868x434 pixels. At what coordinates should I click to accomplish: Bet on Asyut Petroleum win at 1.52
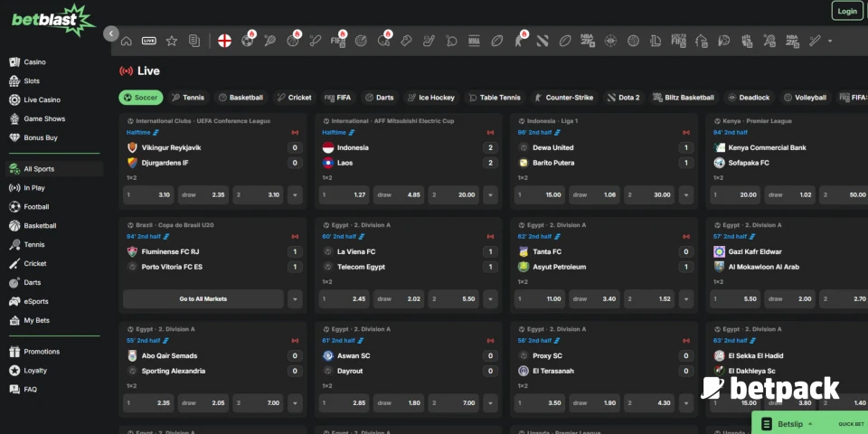click(x=649, y=299)
